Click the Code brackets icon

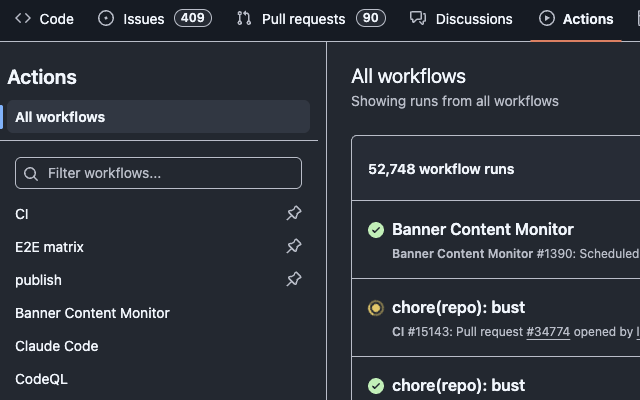pyautogui.click(x=23, y=18)
